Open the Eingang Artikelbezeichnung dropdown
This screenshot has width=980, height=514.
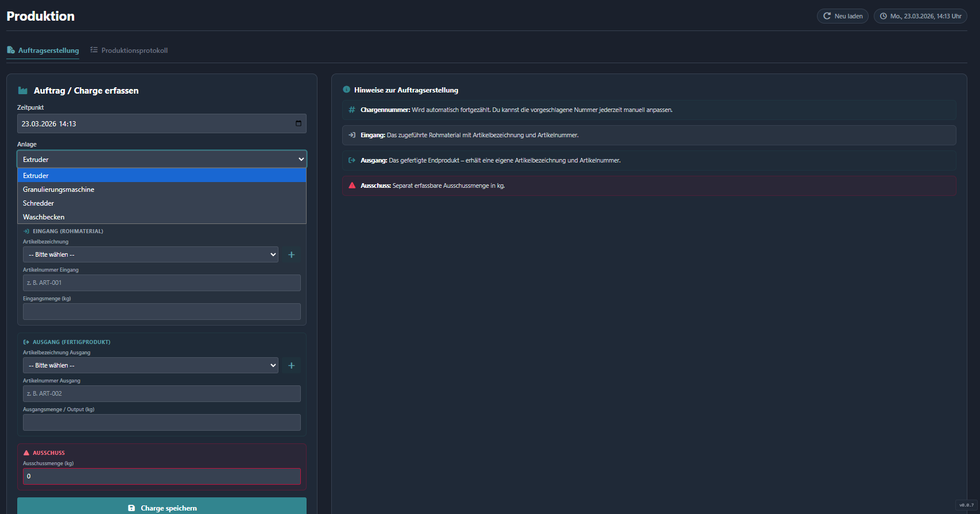(x=150, y=254)
